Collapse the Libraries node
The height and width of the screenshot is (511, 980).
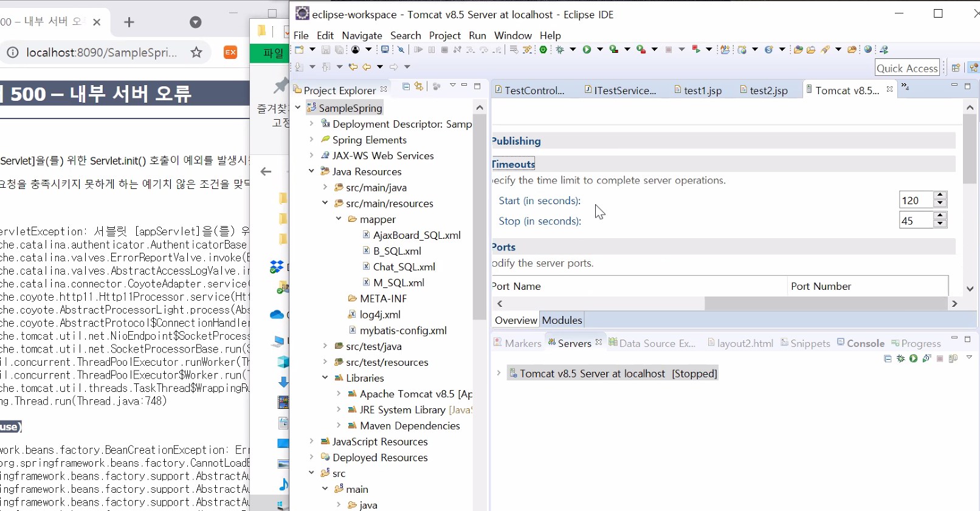(x=325, y=378)
